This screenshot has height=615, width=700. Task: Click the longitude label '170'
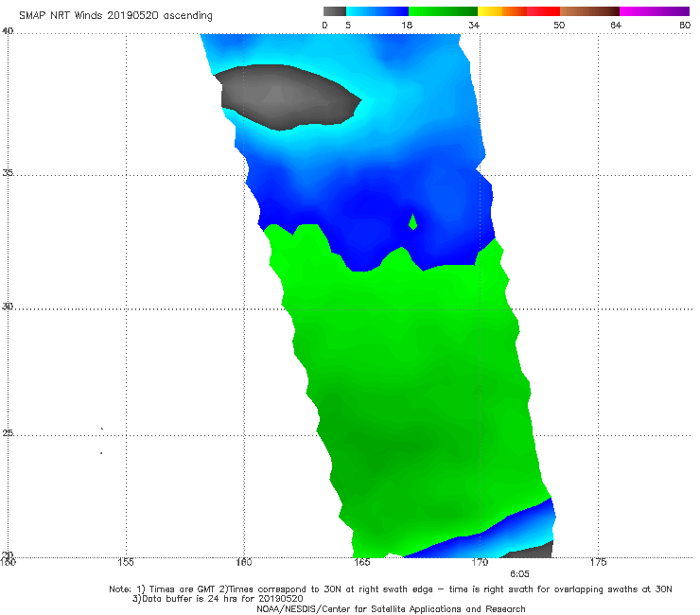pos(480,562)
